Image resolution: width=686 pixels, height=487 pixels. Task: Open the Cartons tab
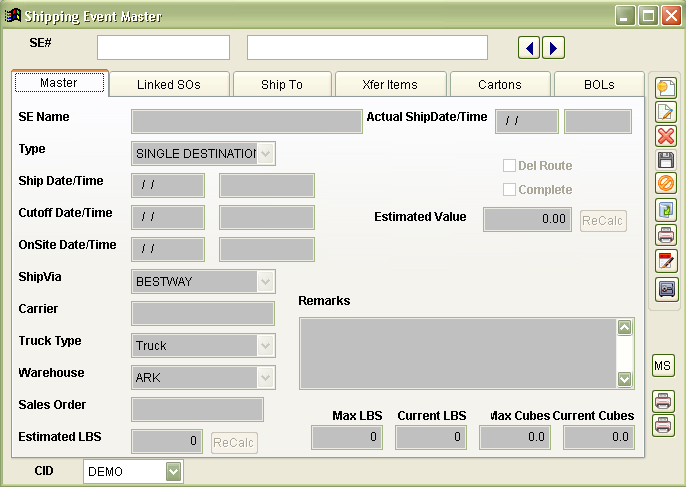coord(498,85)
